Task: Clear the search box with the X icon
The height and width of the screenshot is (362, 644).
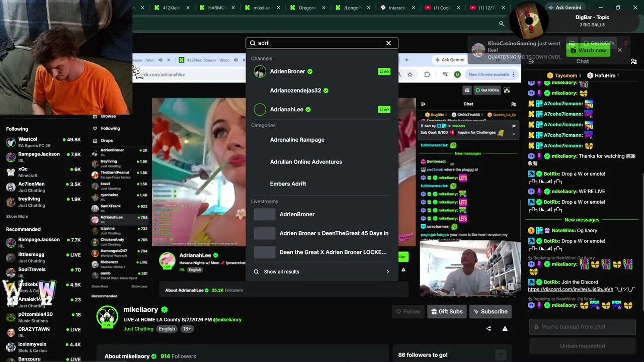Action: [388, 43]
